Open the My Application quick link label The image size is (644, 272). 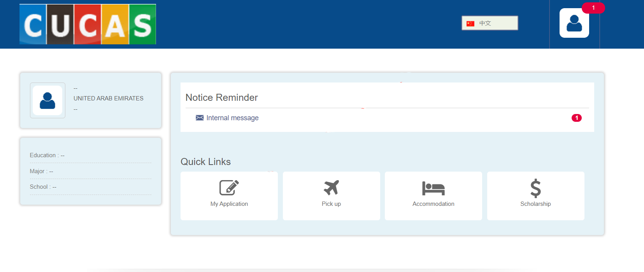(229, 204)
